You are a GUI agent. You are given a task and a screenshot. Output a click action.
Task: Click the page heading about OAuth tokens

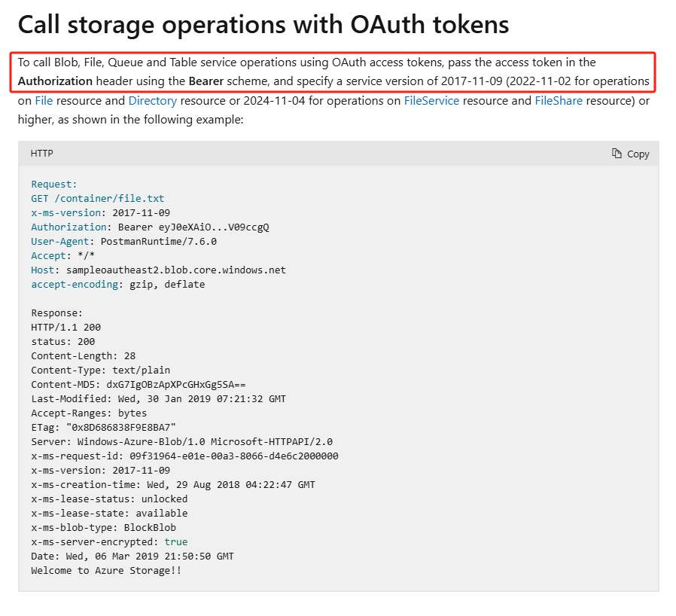263,25
